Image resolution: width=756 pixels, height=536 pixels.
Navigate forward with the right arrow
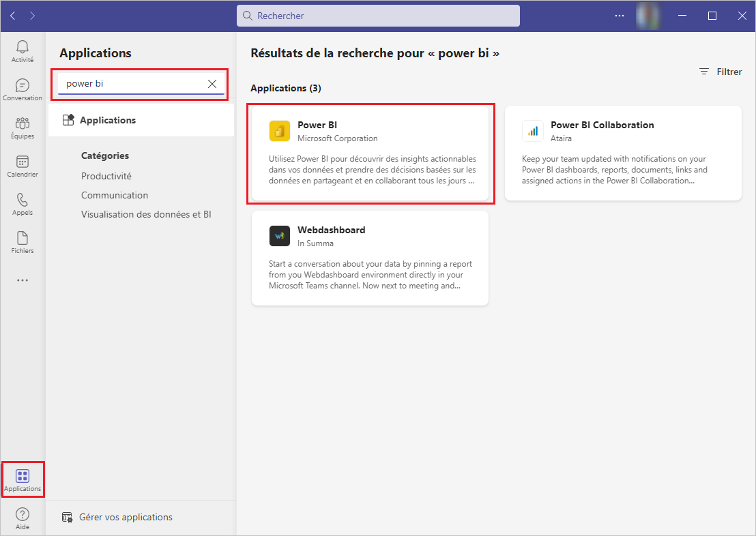[32, 16]
